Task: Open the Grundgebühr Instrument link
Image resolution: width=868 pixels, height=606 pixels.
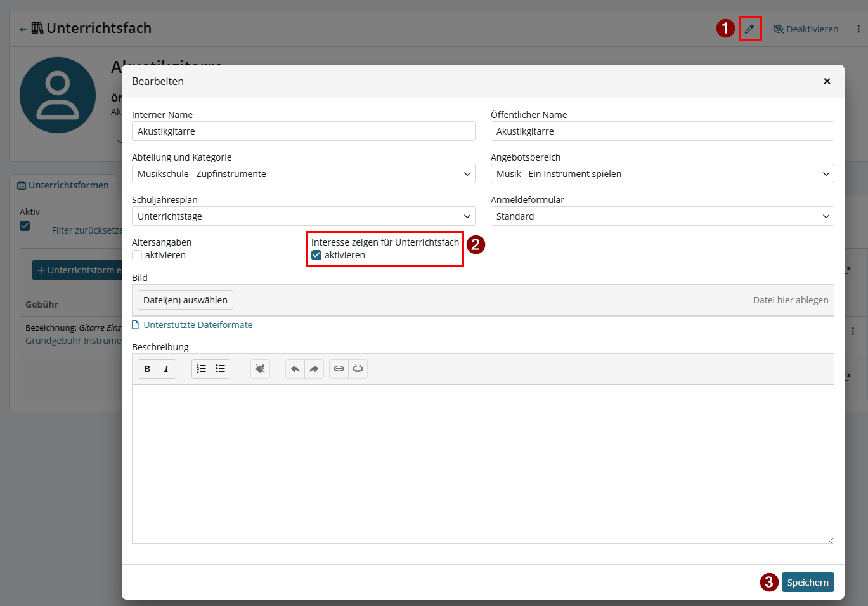Action: pyautogui.click(x=74, y=341)
